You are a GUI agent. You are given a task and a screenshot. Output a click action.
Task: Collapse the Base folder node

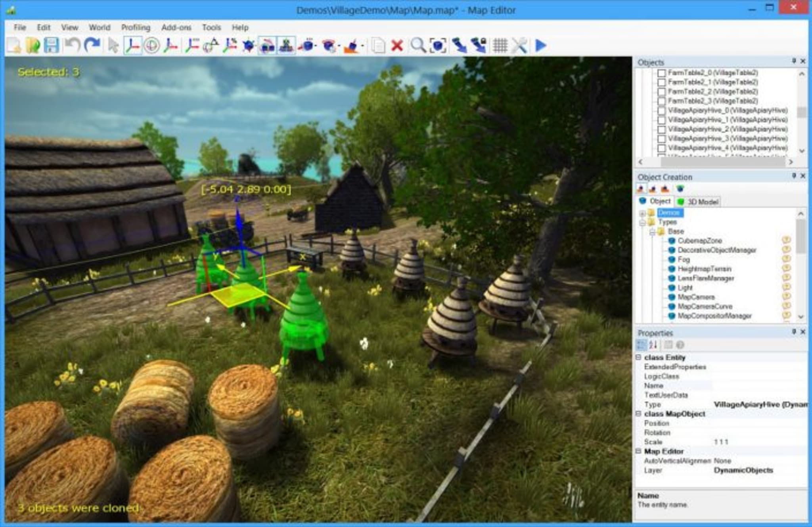tap(652, 232)
